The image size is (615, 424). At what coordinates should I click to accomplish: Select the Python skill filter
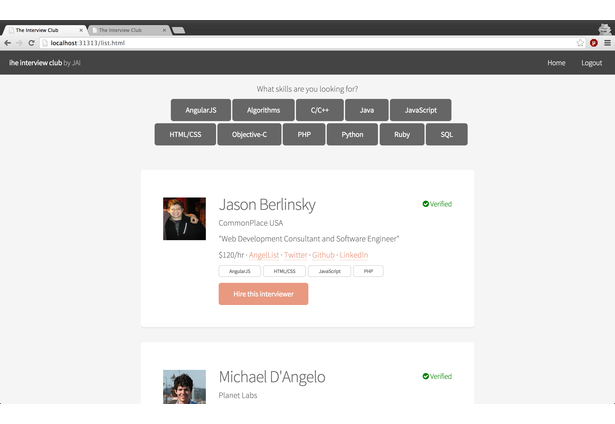coord(352,135)
